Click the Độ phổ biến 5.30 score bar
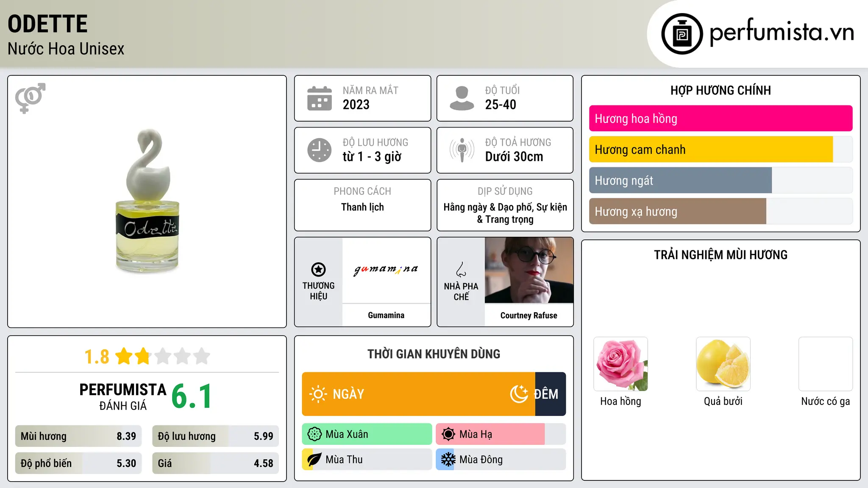Viewport: 868px width, 488px height. click(x=78, y=463)
